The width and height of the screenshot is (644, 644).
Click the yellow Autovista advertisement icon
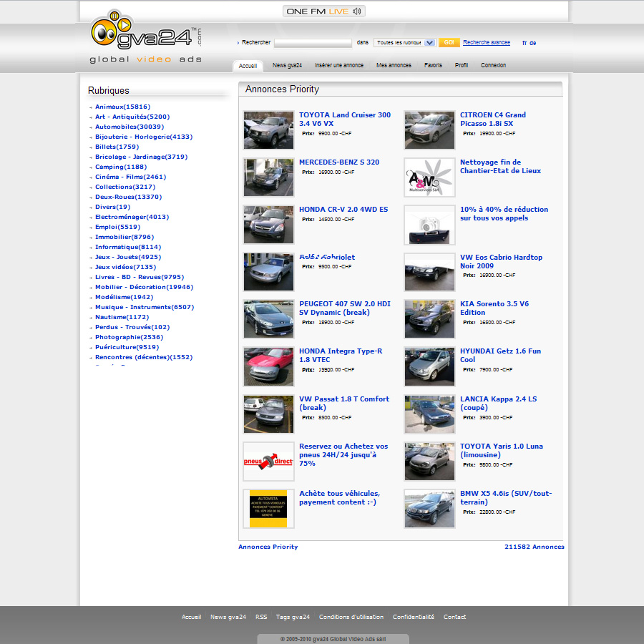click(268, 508)
